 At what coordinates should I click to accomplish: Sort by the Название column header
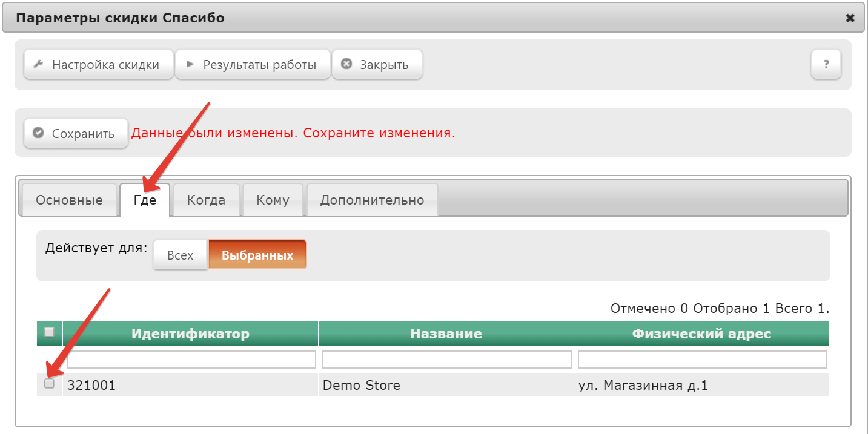pos(446,334)
